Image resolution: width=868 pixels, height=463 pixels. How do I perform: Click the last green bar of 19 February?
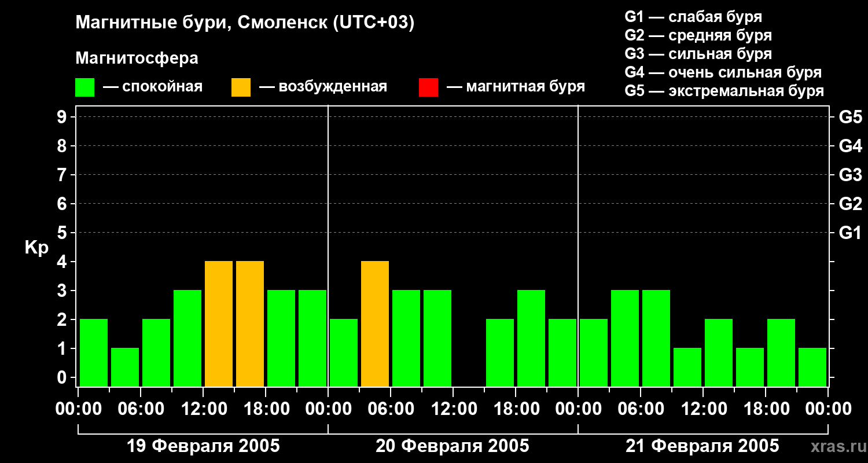(312, 338)
